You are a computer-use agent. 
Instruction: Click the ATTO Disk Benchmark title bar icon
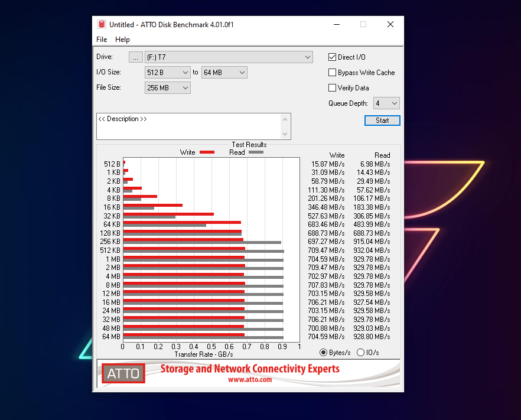(x=102, y=24)
